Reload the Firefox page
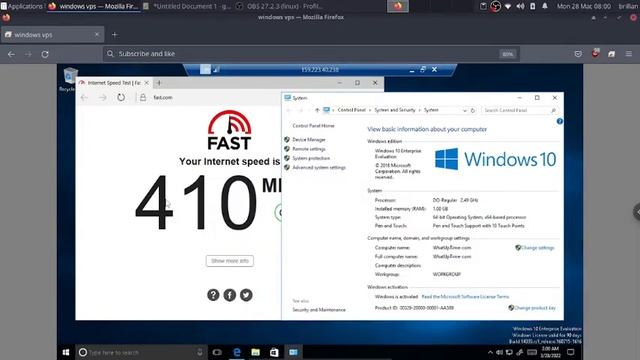640x360 pixels. tap(45, 54)
